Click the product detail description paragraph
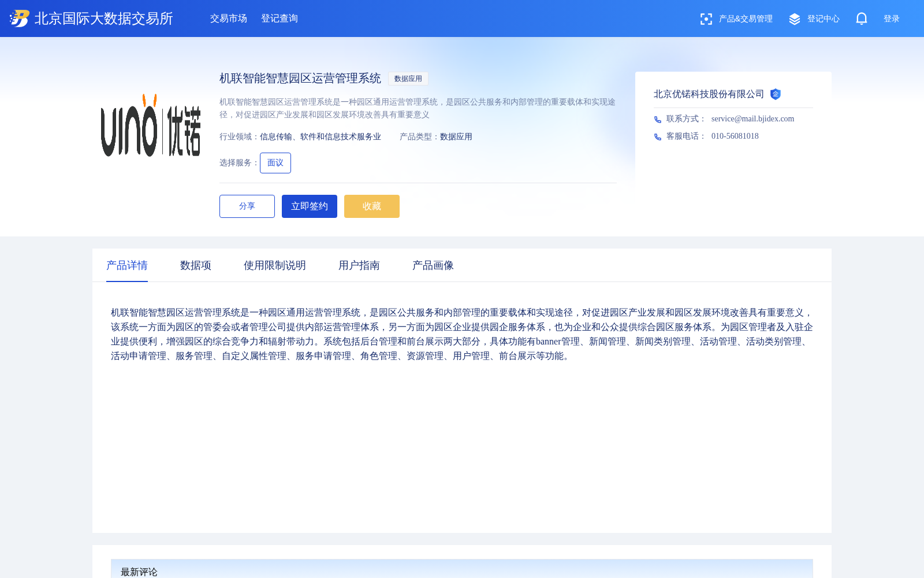924x578 pixels. tap(462, 334)
